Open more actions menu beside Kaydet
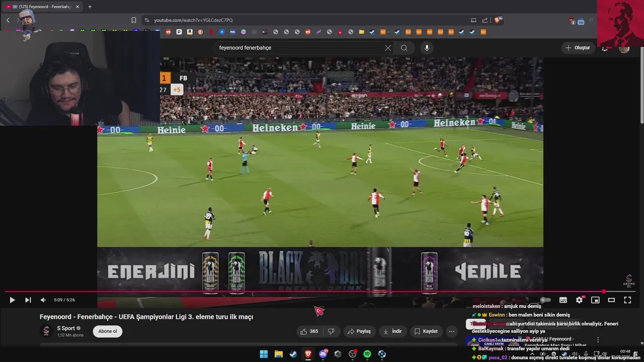This screenshot has width=644, height=362. point(452,331)
